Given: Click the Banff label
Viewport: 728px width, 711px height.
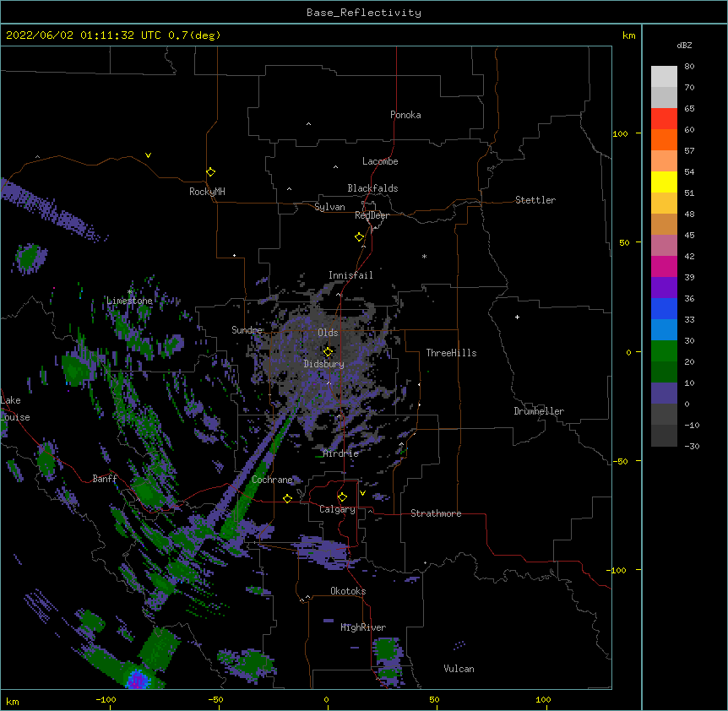Looking at the screenshot, I should (105, 479).
